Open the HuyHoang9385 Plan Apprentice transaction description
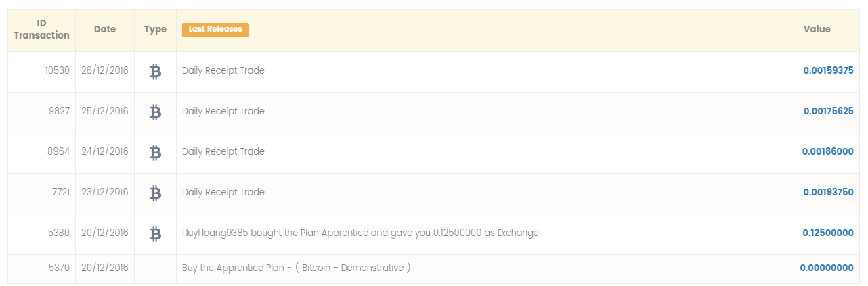The height and width of the screenshot is (286, 868). 360,233
